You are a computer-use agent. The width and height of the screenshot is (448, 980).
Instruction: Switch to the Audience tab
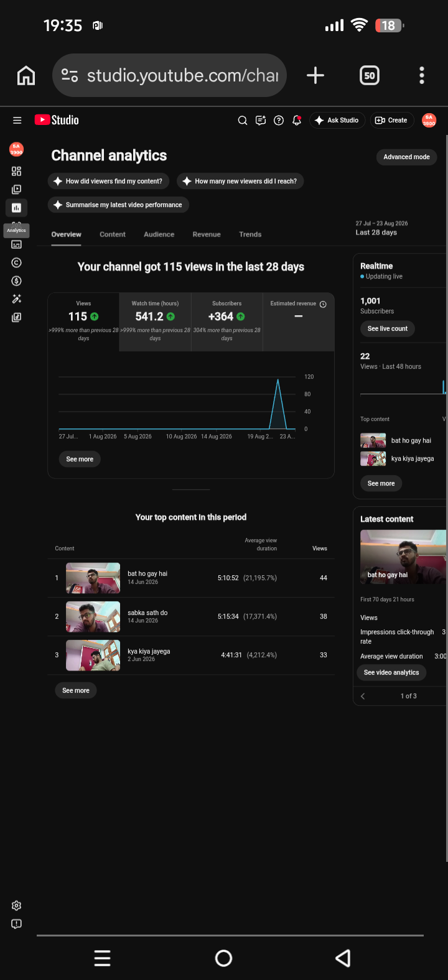tap(159, 234)
